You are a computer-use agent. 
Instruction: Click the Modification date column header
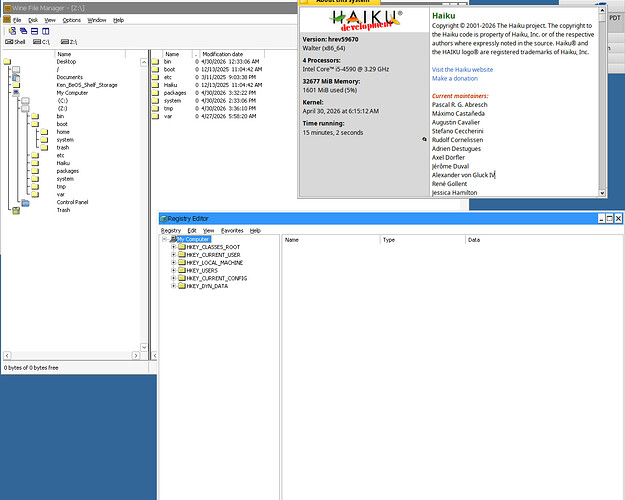coord(232,54)
